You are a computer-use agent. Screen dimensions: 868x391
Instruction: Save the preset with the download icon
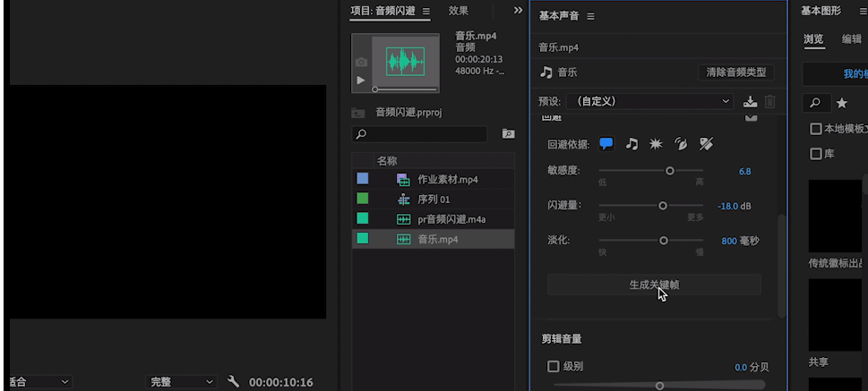point(750,102)
